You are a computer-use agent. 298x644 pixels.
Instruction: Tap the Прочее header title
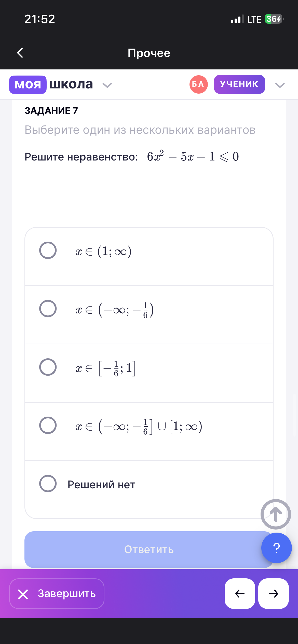149,53
